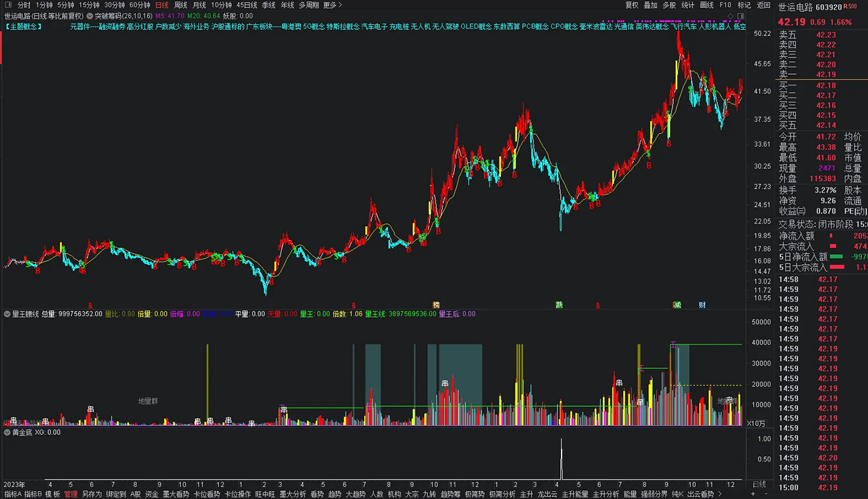
Task: Select the 量大看势 indicator tab
Action: (x=176, y=494)
